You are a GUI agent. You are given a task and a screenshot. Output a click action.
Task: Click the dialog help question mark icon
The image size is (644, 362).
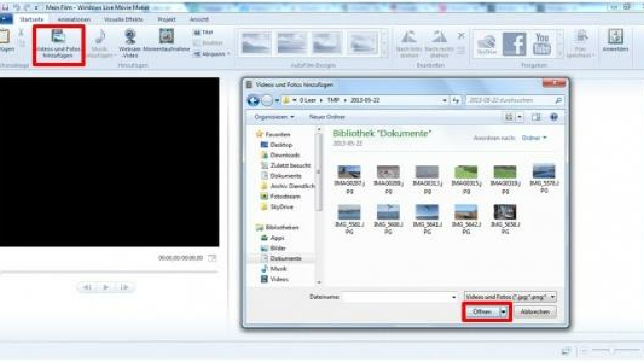point(554,117)
